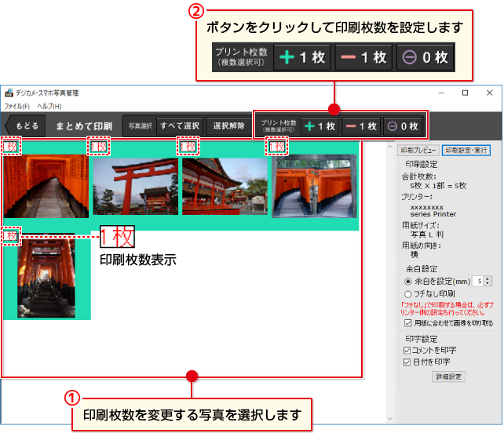The height and width of the screenshot is (433, 504).
Task: Toggle 用紙に合わせて画像を切り取る checkbox
Action: click(407, 322)
